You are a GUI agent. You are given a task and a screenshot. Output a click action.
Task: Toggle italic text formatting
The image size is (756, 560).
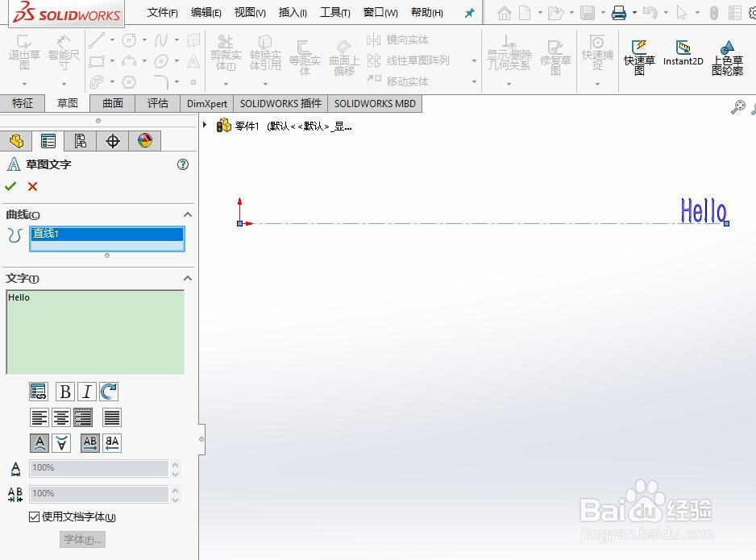pos(87,392)
